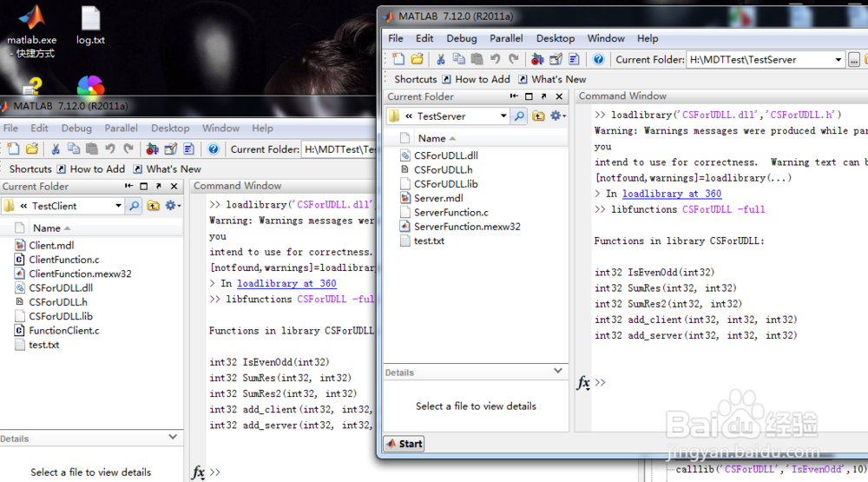Open Parallel menu in TestServer MATLAB window
This screenshot has width=868, height=482.
tap(506, 38)
